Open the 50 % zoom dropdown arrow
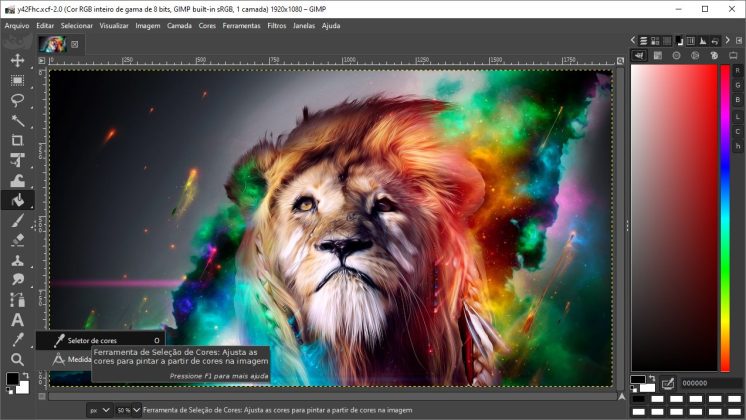The width and height of the screenshot is (746, 420). point(137,410)
